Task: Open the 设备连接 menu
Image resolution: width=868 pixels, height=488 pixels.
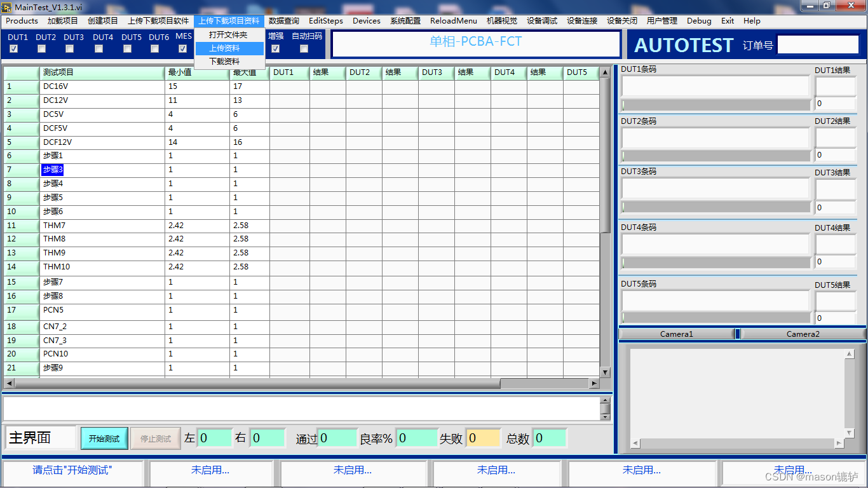Action: 582,21
